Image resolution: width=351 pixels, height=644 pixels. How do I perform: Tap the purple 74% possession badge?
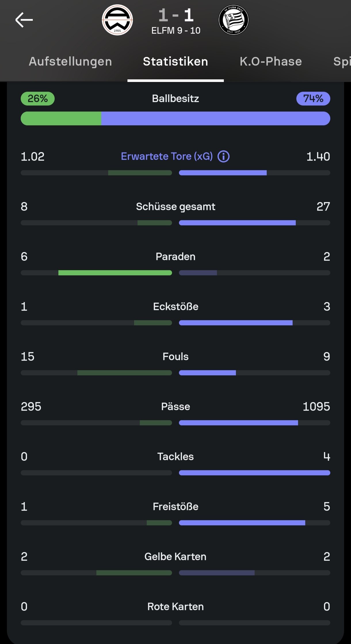[x=313, y=99]
